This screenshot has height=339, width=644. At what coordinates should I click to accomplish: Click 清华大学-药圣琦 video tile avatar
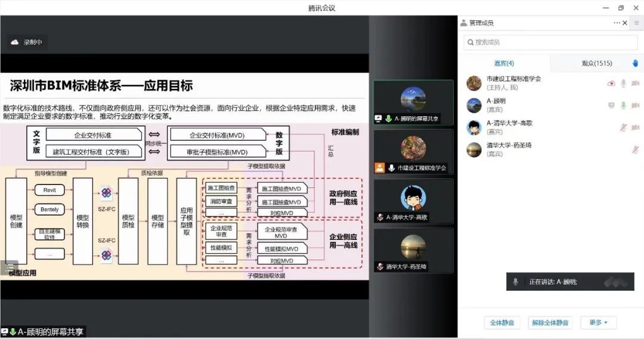tap(413, 247)
